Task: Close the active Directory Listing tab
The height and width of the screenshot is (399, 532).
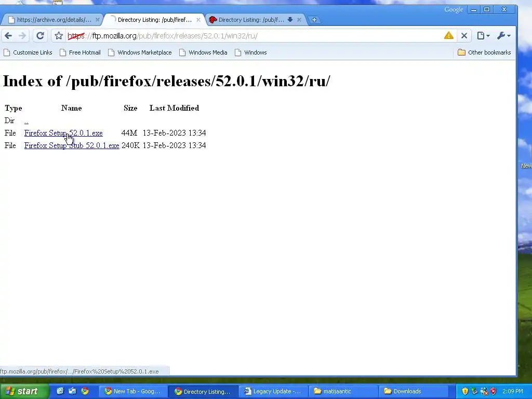Action: pos(198,20)
